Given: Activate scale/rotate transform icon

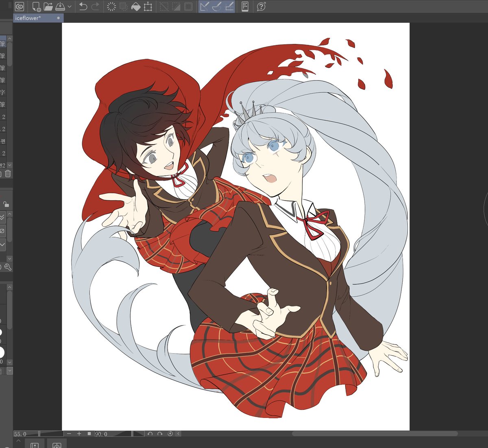Looking at the screenshot, I should [148, 7].
